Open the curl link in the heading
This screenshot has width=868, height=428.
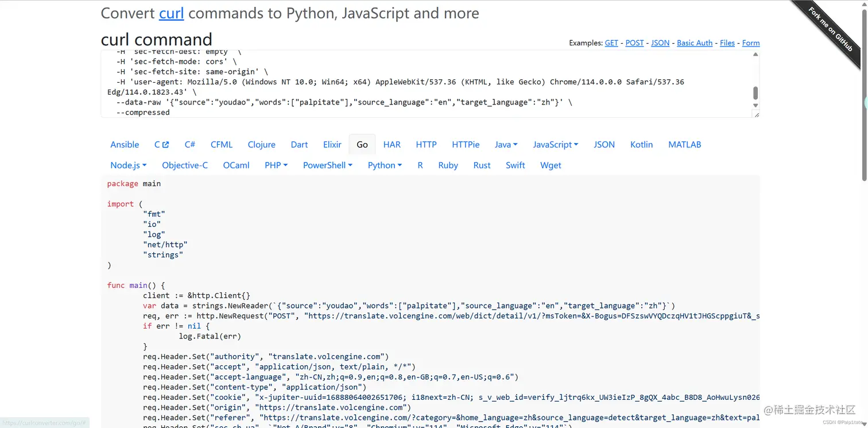pos(171,13)
